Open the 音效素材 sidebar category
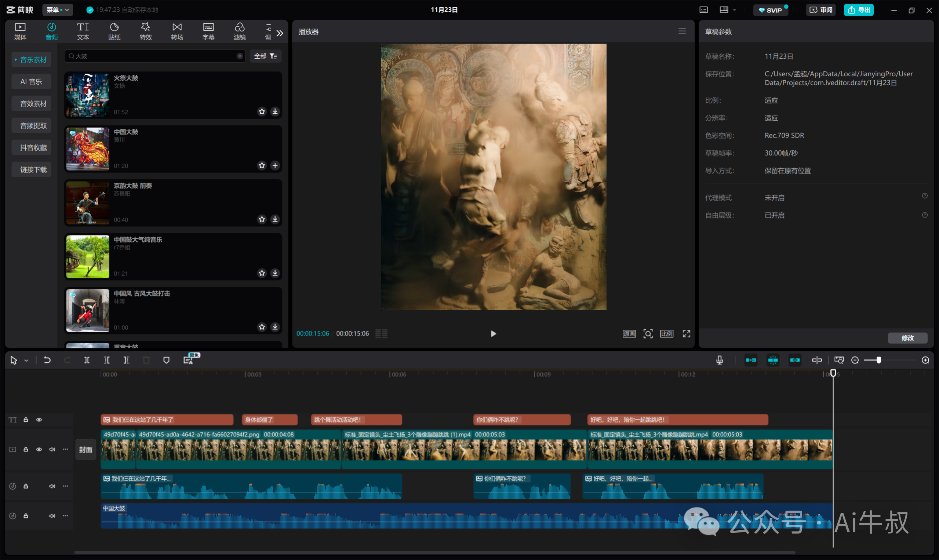This screenshot has height=560, width=939. pos(33,103)
